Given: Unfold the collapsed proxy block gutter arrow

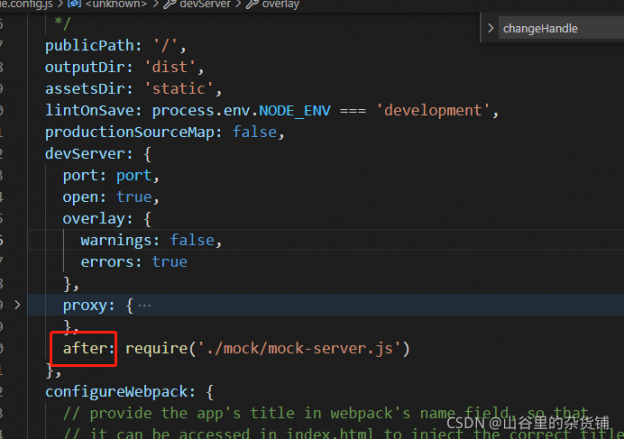Looking at the screenshot, I should [16, 304].
